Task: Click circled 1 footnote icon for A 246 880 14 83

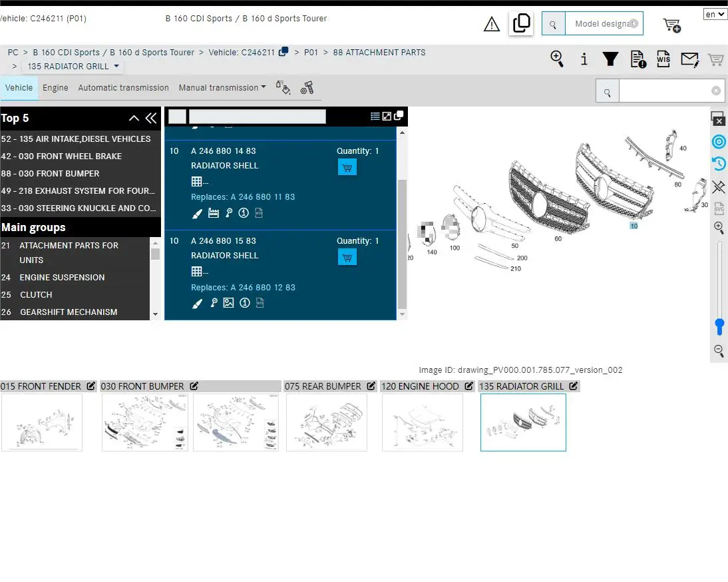Action: click(244, 213)
